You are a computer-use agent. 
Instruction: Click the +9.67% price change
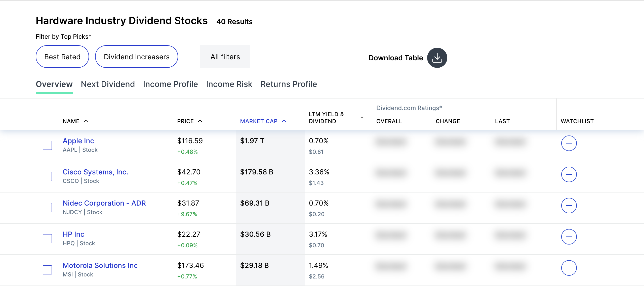tap(187, 214)
